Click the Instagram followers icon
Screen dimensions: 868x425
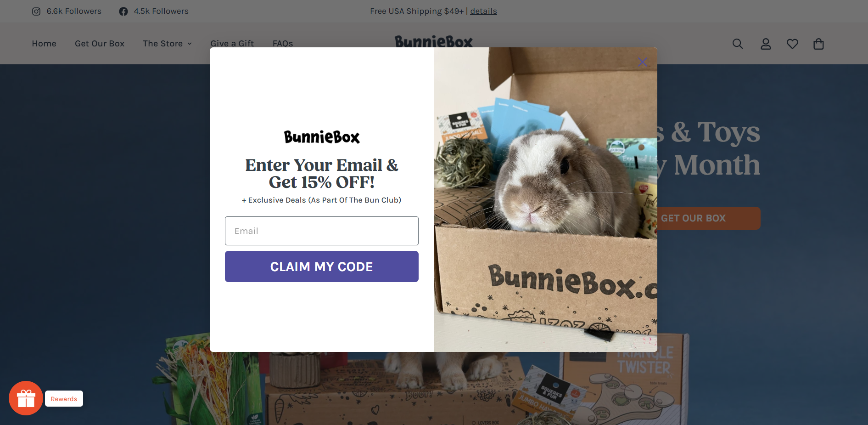click(36, 11)
